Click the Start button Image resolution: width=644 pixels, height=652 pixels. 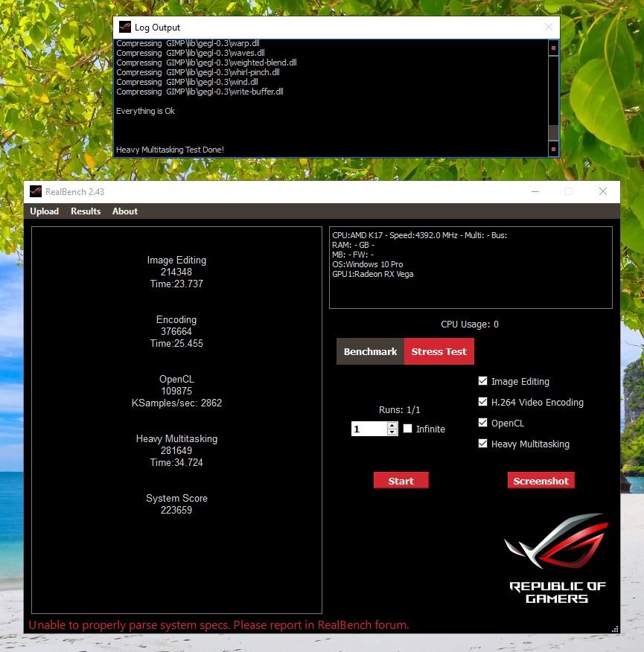pos(401,481)
